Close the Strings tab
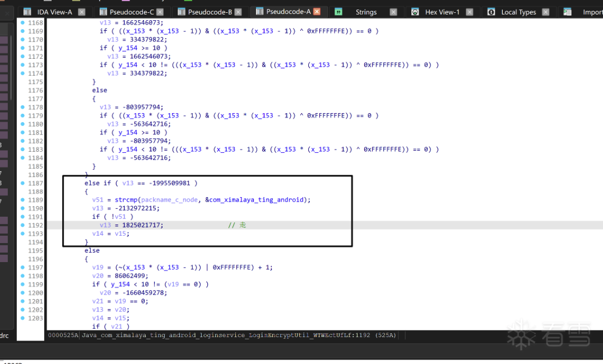 coord(393,12)
